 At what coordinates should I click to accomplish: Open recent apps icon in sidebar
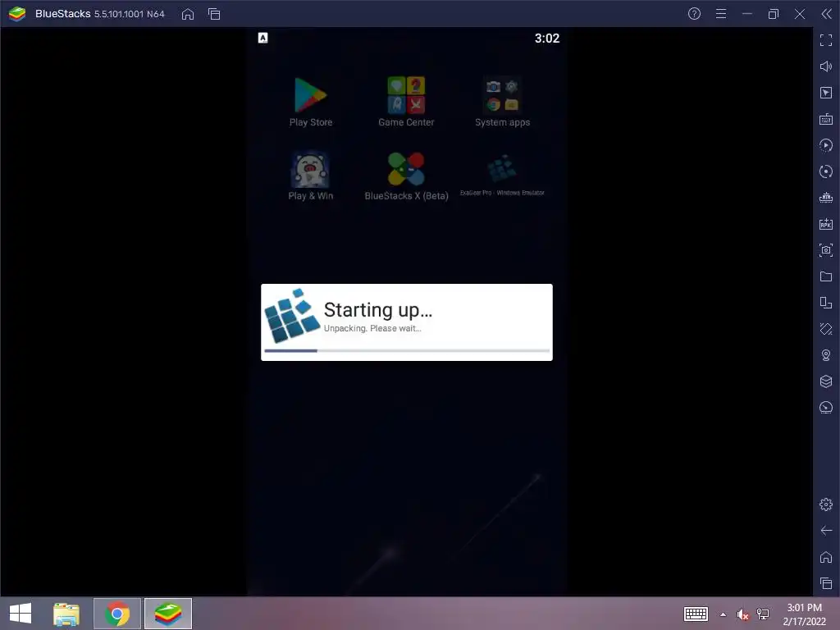coord(826,583)
